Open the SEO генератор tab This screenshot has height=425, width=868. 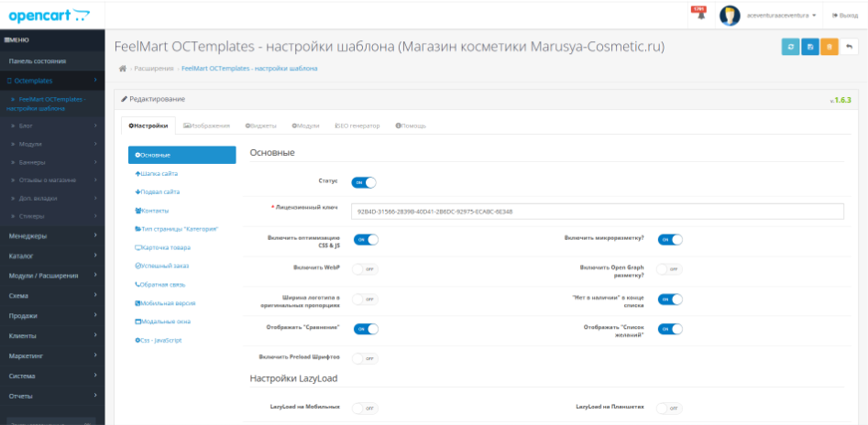pos(357,125)
